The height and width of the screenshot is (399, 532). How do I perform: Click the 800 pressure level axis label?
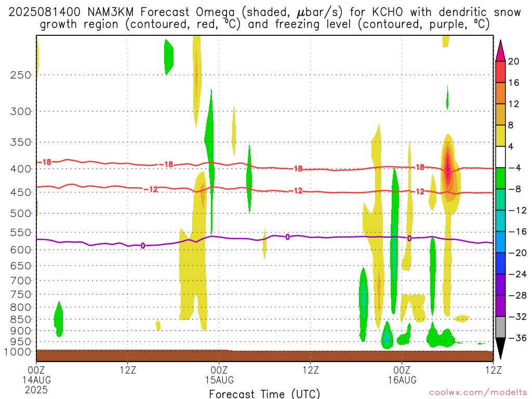[x=21, y=308]
